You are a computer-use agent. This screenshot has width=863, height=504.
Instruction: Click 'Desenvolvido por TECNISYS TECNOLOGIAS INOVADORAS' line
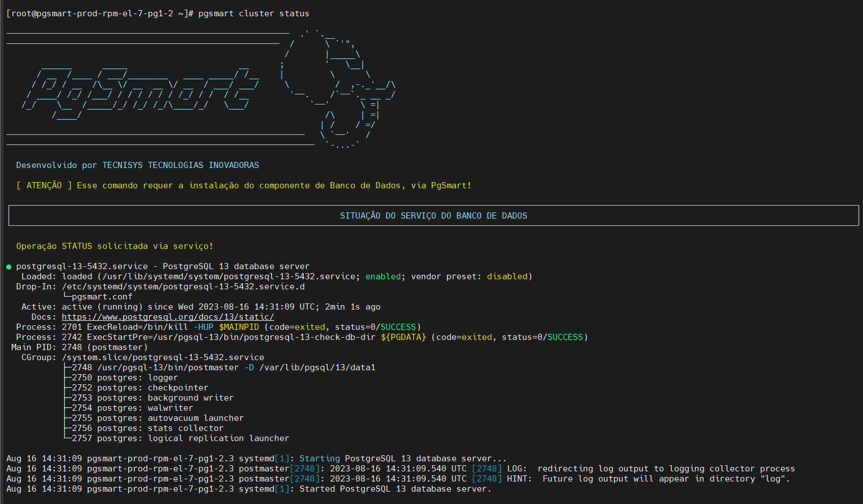pyautogui.click(x=138, y=165)
